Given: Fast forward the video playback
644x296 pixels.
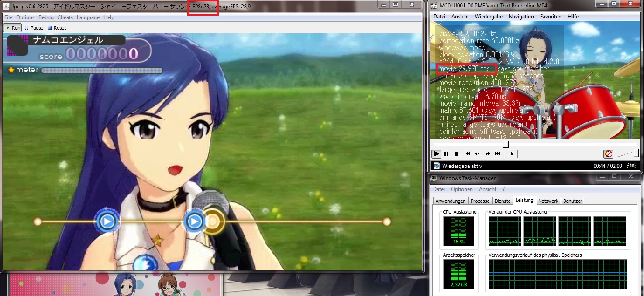Looking at the screenshot, I should 488,154.
